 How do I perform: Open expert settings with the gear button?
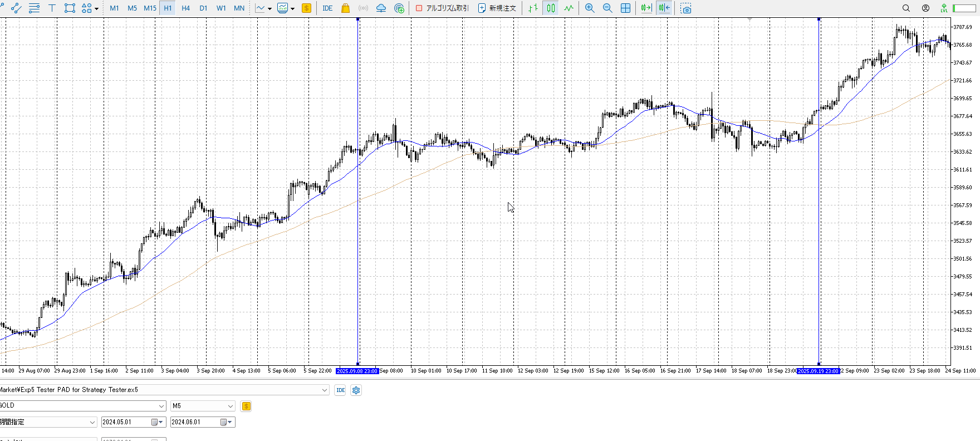click(x=356, y=390)
